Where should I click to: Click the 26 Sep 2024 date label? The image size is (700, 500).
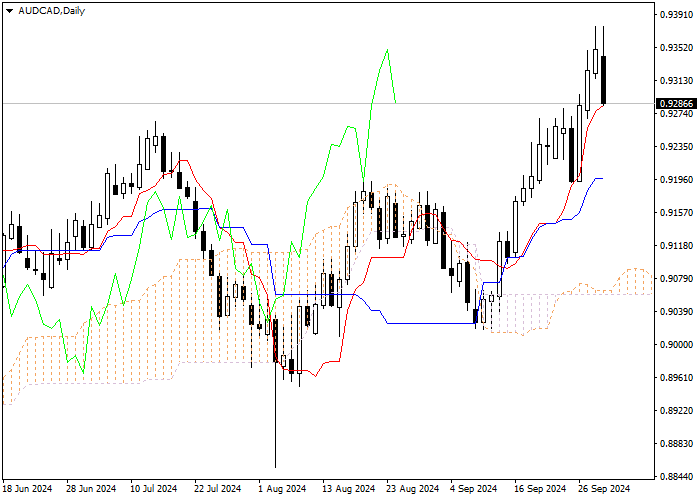[x=604, y=489]
